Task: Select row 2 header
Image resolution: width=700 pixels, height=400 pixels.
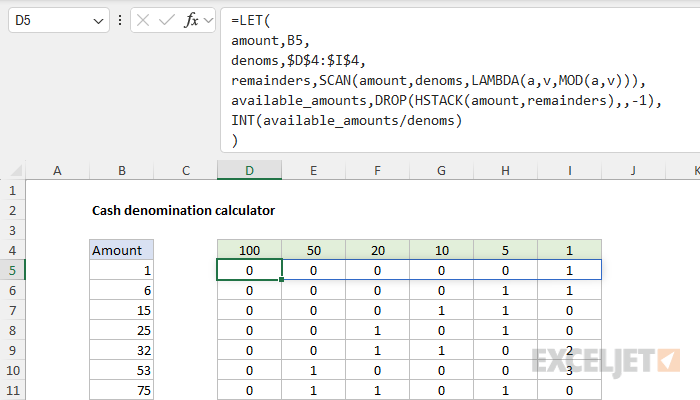Action: pos(12,210)
